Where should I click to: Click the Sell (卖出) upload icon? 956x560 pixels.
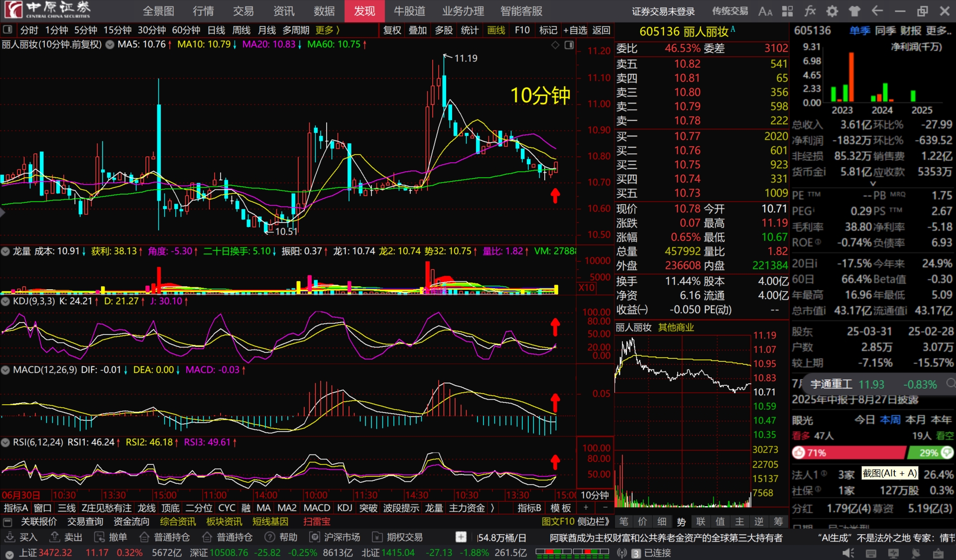point(55,537)
